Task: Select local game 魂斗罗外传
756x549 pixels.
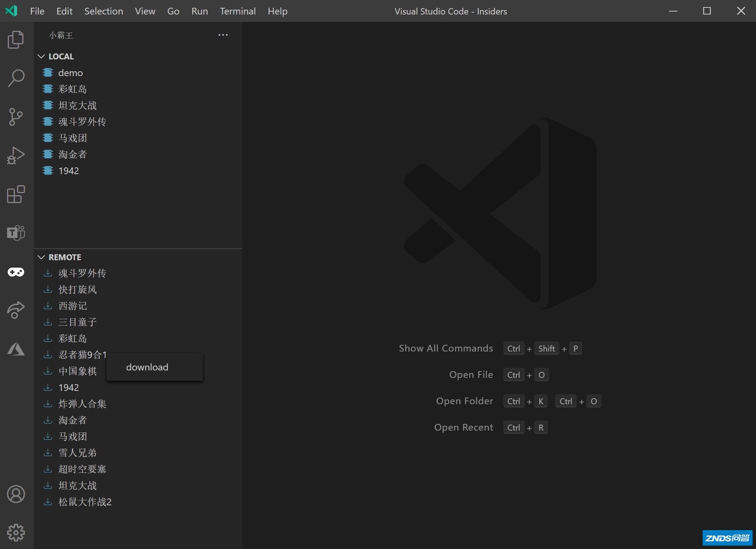Action: tap(138, 121)
